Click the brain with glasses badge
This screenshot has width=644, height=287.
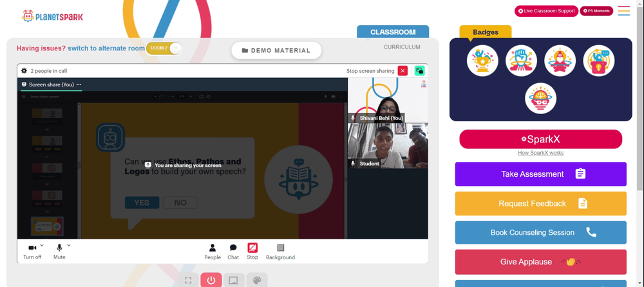coord(540,99)
